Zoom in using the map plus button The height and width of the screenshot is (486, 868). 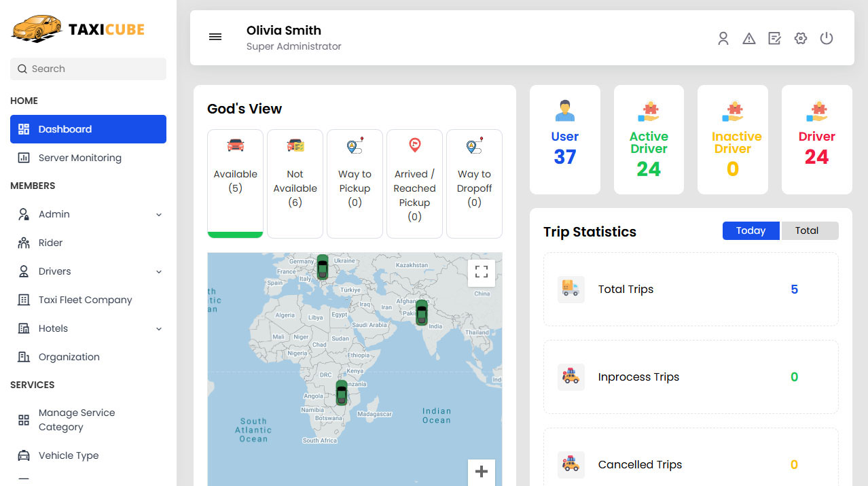pyautogui.click(x=482, y=472)
